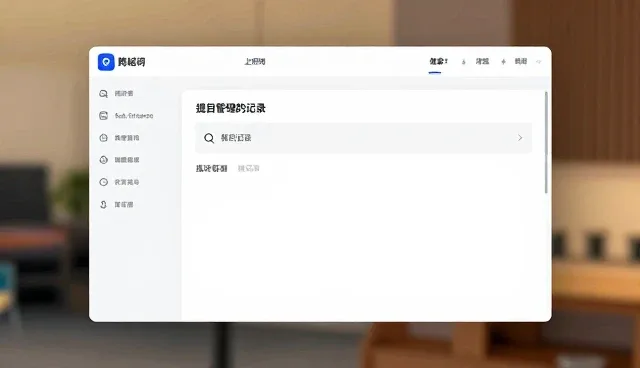The image size is (640, 368).
Task: Focus the wide gray search input field
Action: coord(363,138)
